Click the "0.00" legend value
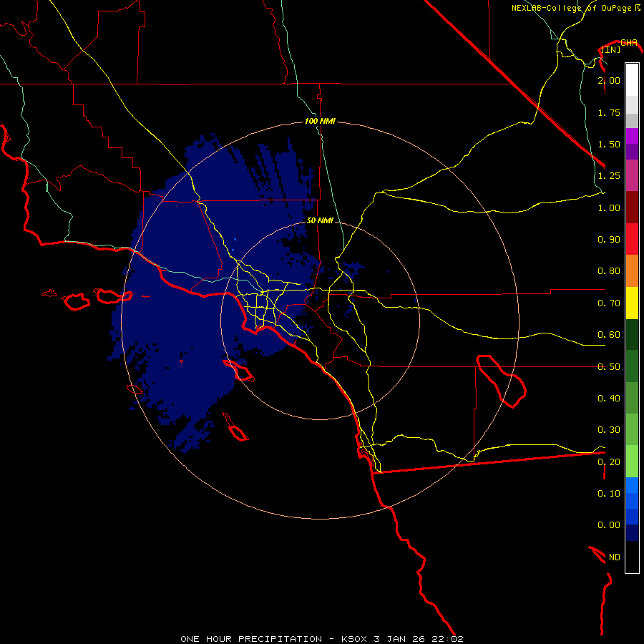This screenshot has height=644, width=644. pos(609,525)
